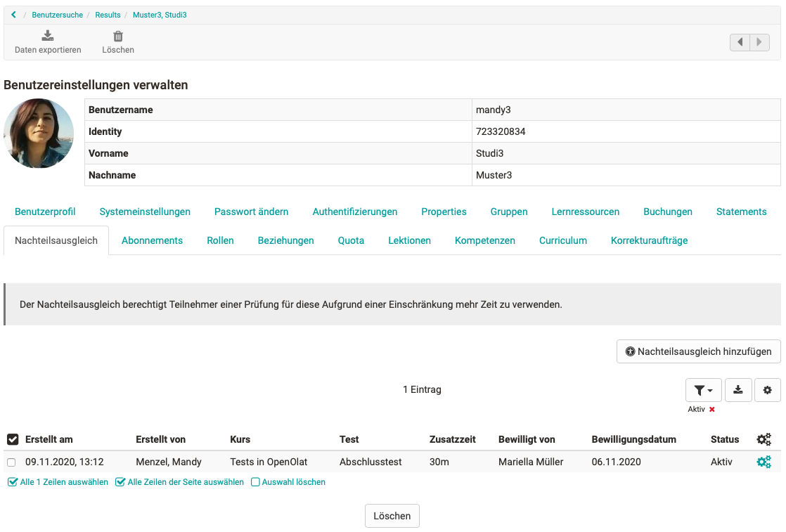This screenshot has height=532, width=786.
Task: Go to previous user with left arrow
Action: tap(740, 42)
